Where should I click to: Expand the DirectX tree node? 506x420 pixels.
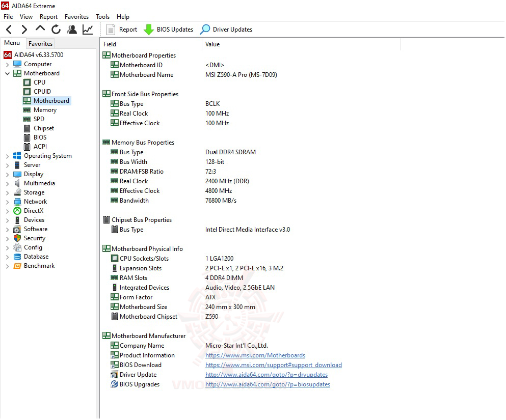pos(8,211)
